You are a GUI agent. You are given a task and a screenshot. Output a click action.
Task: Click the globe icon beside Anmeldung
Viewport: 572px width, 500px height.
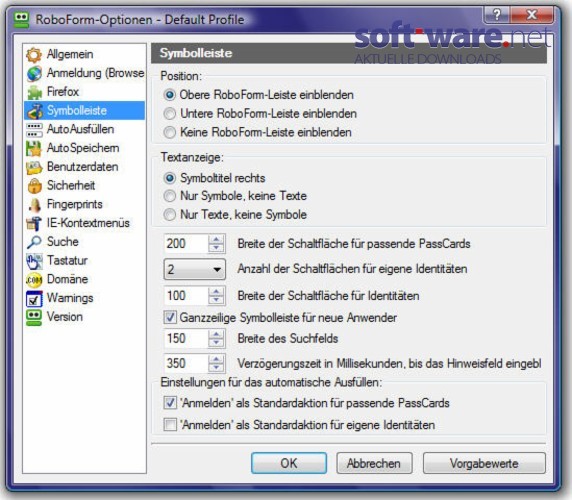click(x=34, y=73)
